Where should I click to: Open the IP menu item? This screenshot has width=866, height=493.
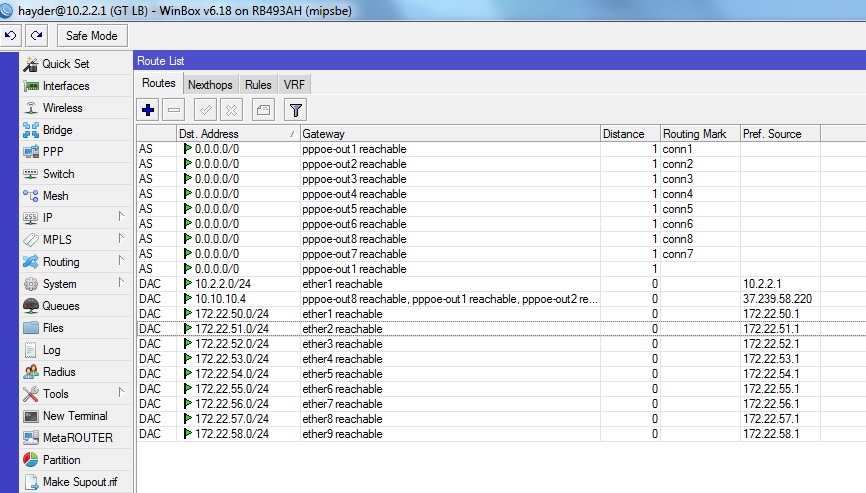click(76, 218)
